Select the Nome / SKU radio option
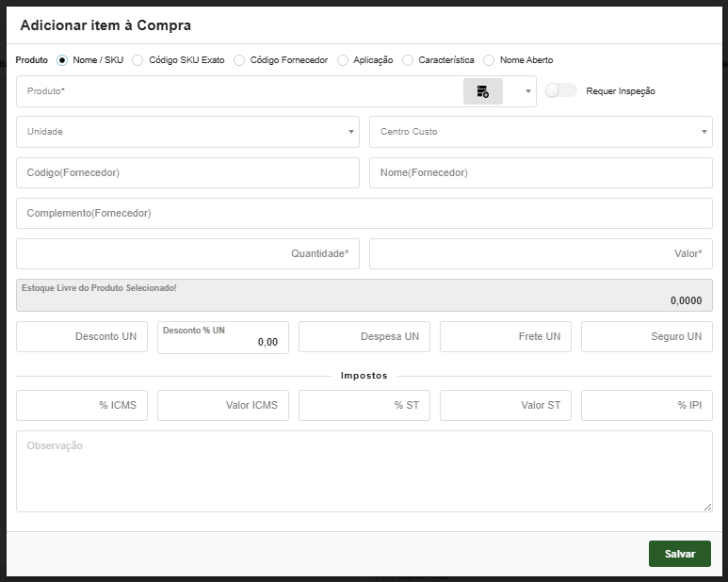Screen dimensions: 728x582 [x=62, y=60]
